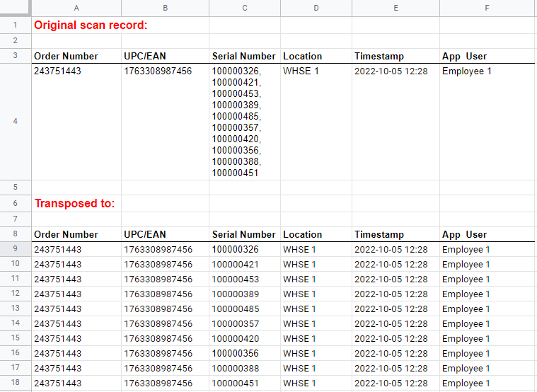Click UPC cell in row 10
The width and height of the screenshot is (537, 392).
165,264
